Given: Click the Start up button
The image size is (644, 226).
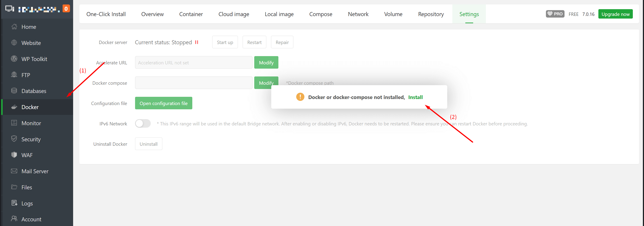Looking at the screenshot, I should [225, 42].
